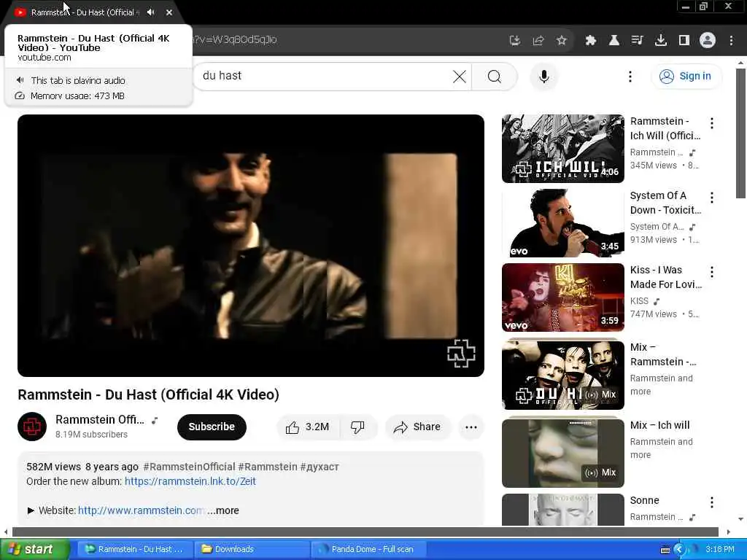Expand hidden tray icons arrow
747x560 pixels.
(x=679, y=550)
